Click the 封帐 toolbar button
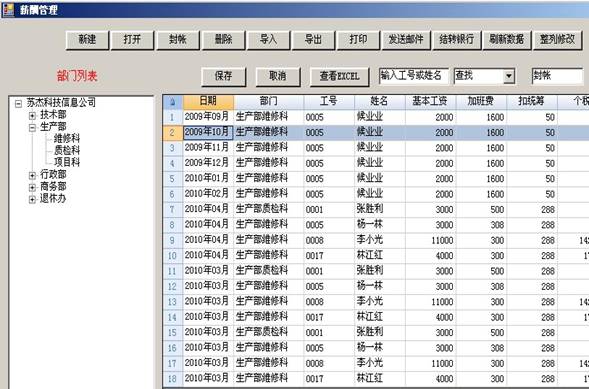 pyautogui.click(x=178, y=40)
